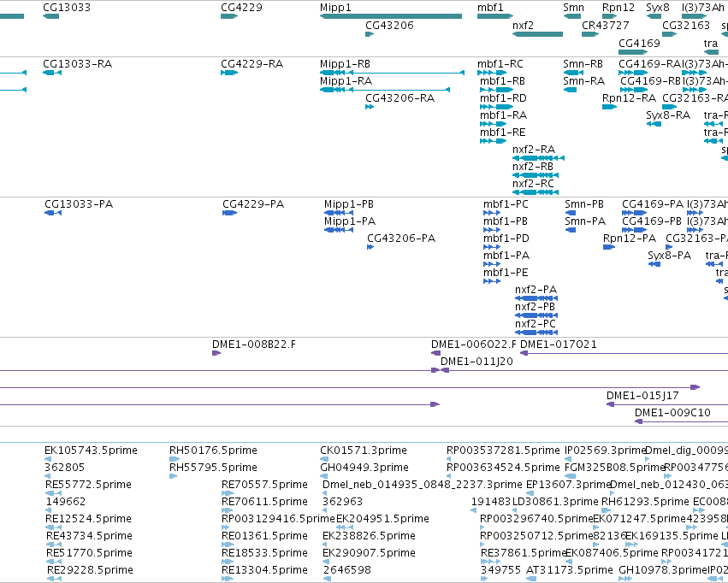The height and width of the screenshot is (583, 728).
Task: Open the RE55772.5prime EST label
Action: [89, 485]
